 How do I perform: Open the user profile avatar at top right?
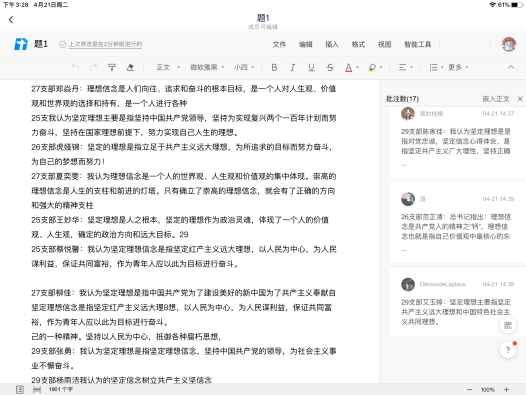coord(509,44)
